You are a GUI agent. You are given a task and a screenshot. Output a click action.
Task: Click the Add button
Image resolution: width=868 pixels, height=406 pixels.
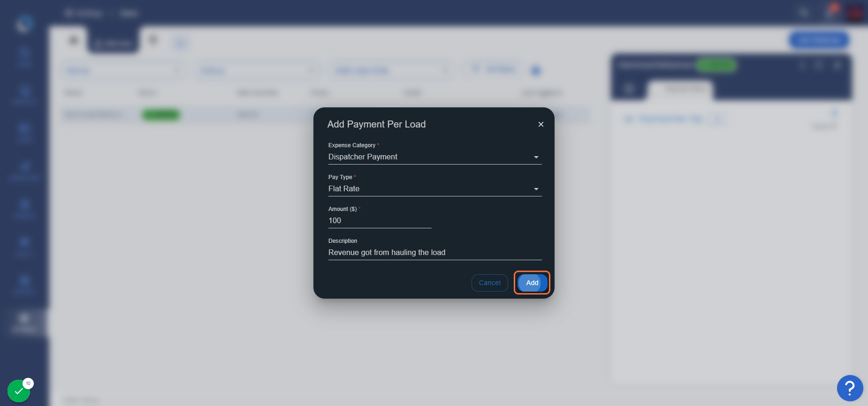tap(532, 283)
